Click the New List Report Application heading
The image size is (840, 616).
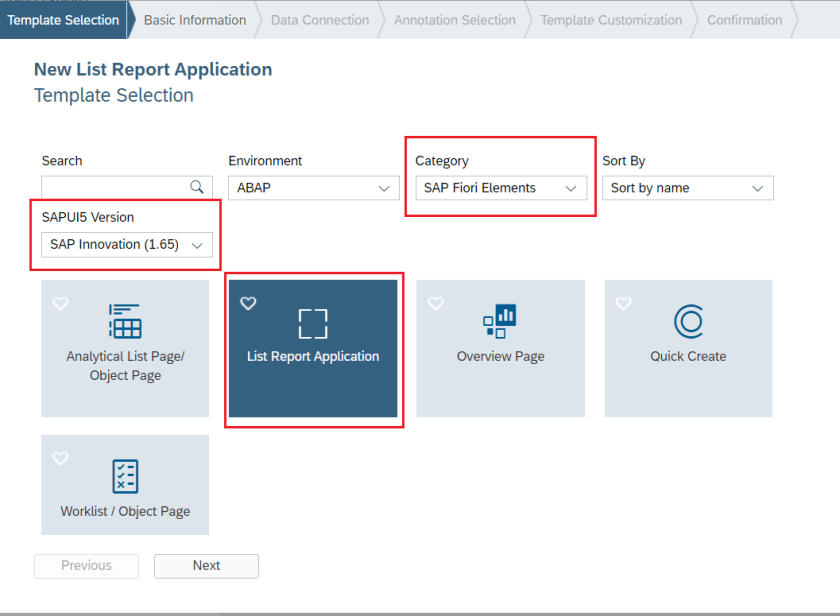click(x=153, y=69)
